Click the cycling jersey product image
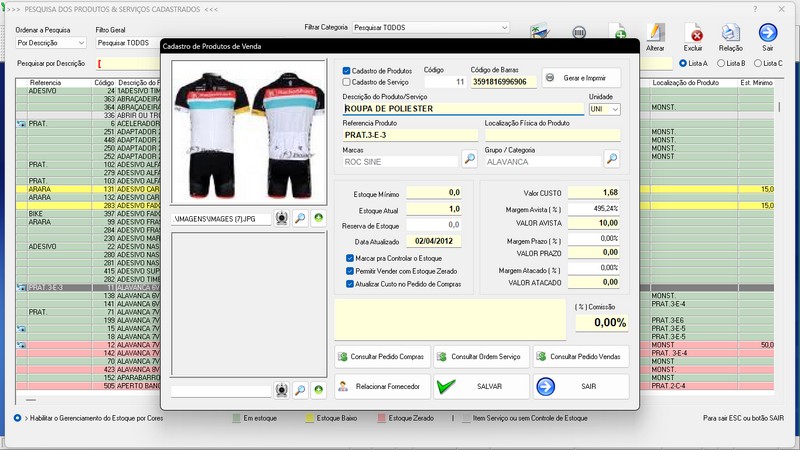800x450 pixels. 248,135
